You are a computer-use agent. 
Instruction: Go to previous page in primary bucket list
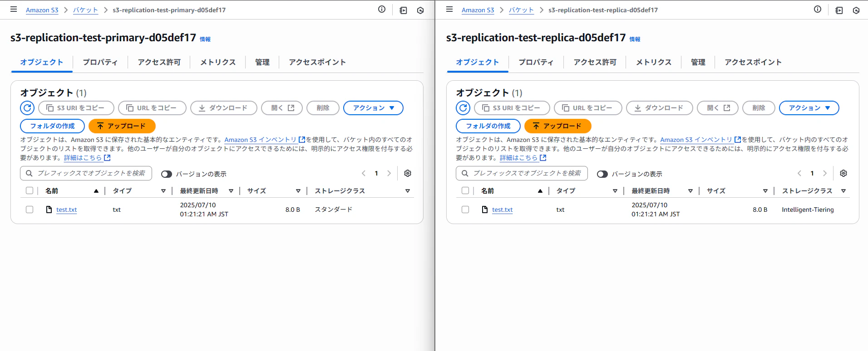tap(364, 173)
